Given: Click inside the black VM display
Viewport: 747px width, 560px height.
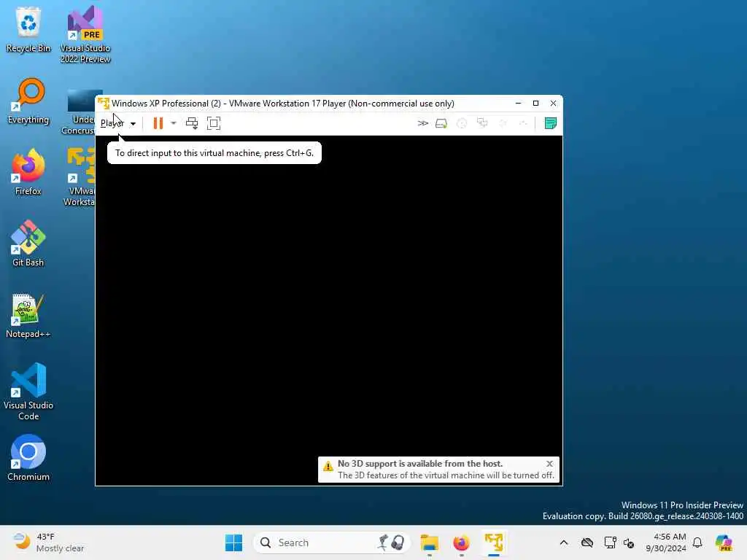Looking at the screenshot, I should click(x=329, y=311).
